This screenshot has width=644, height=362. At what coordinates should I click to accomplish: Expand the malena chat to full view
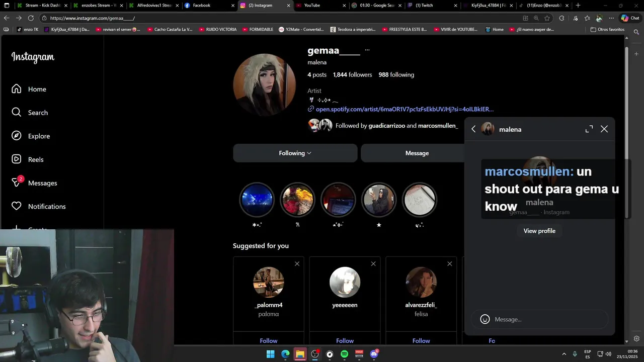589,129
